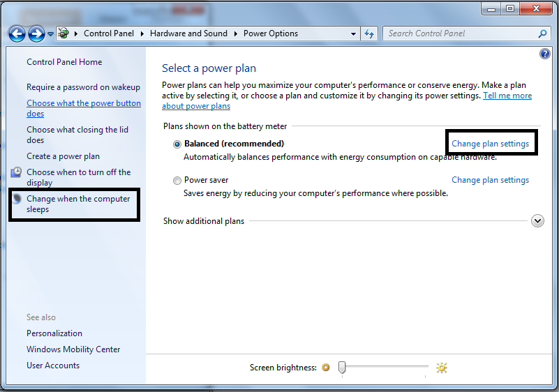Expand Show additional plans chevron
The height and width of the screenshot is (392, 559).
pos(537,221)
